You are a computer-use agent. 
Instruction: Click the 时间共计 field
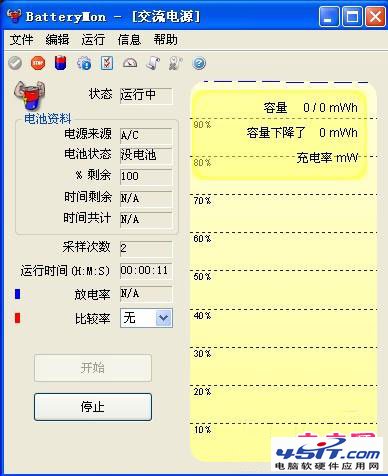(x=146, y=220)
